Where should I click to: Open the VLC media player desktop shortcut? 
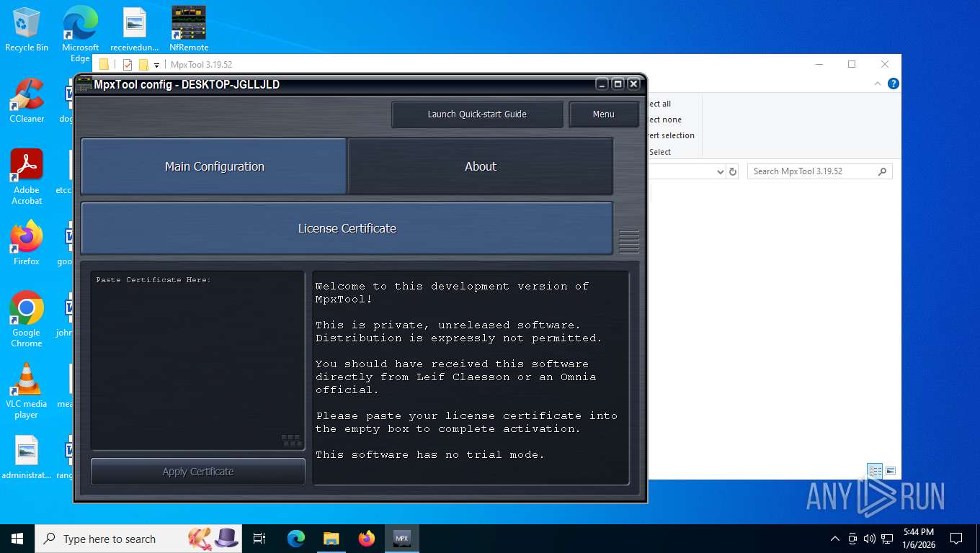[x=27, y=391]
